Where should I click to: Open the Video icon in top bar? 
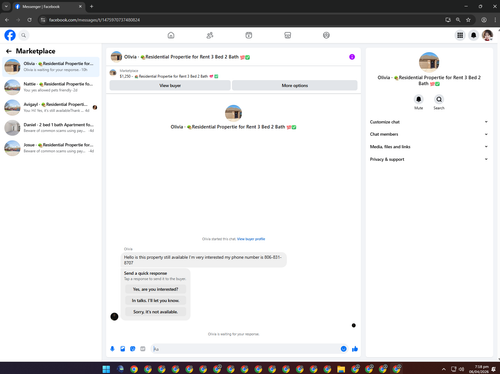point(249,35)
